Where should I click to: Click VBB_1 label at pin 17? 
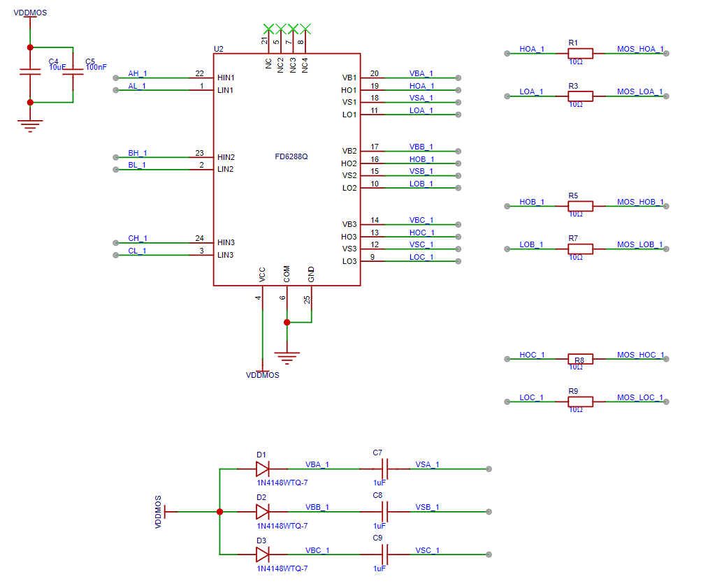point(421,147)
